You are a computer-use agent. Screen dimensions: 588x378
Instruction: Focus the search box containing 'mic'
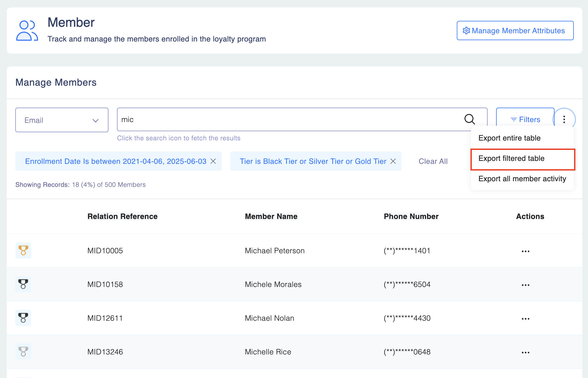pyautogui.click(x=289, y=119)
